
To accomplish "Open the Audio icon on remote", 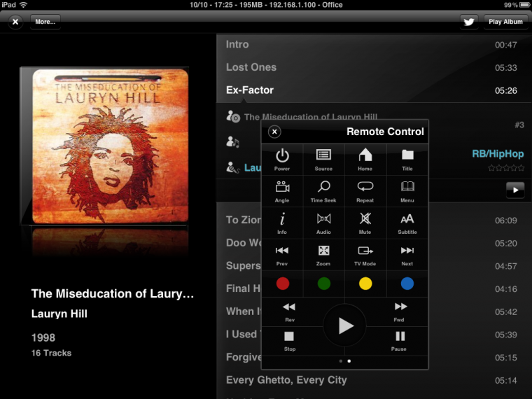I will [x=323, y=222].
